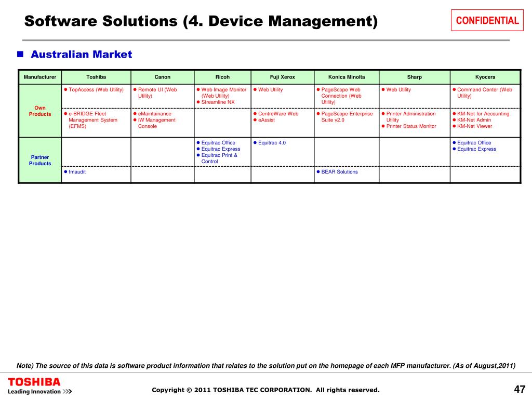This screenshot has width=532, height=399.
Task: Click KM-Net for Accounting entry
Action: (x=483, y=114)
